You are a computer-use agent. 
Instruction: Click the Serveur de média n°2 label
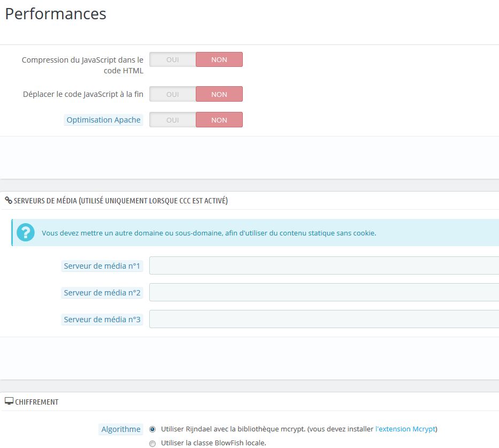pyautogui.click(x=102, y=293)
